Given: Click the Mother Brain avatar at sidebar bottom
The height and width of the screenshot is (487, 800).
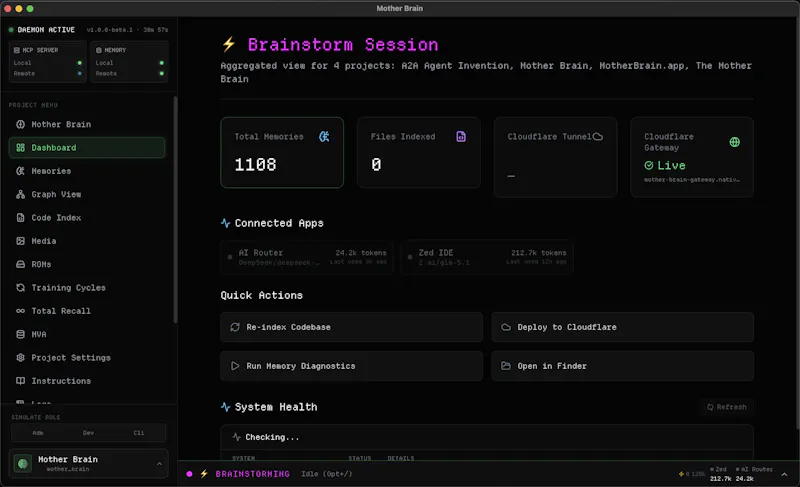Looking at the screenshot, I should [x=22, y=463].
